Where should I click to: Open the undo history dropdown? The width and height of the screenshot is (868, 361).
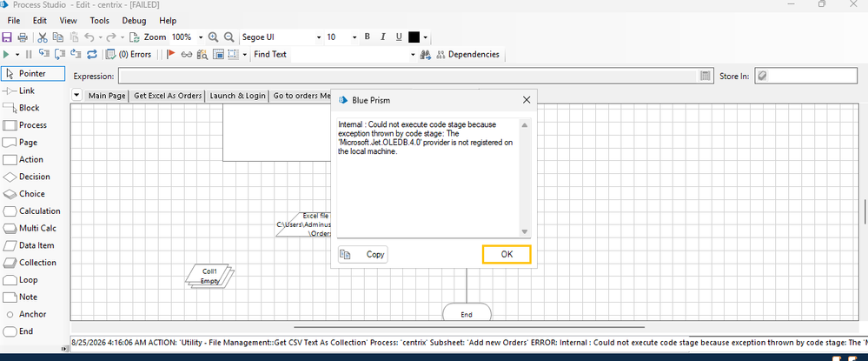point(100,37)
